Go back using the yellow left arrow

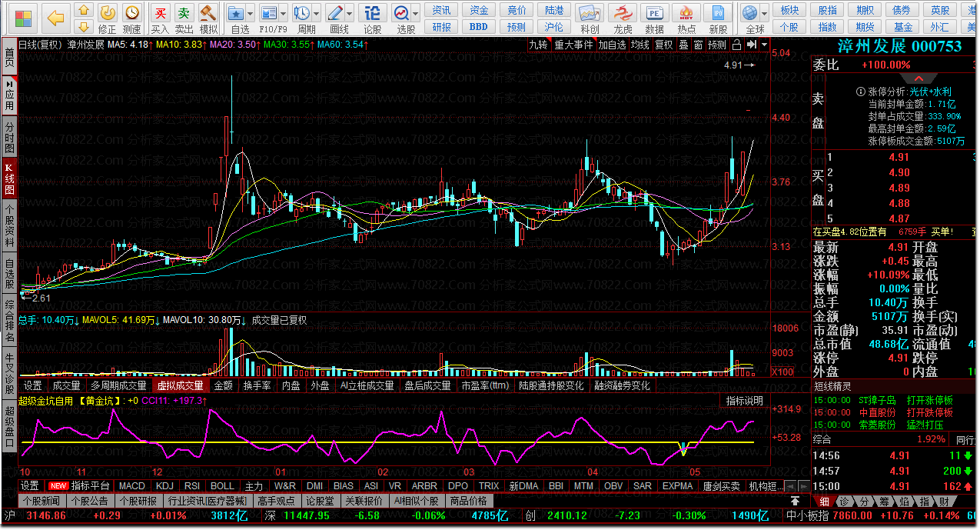click(x=55, y=17)
